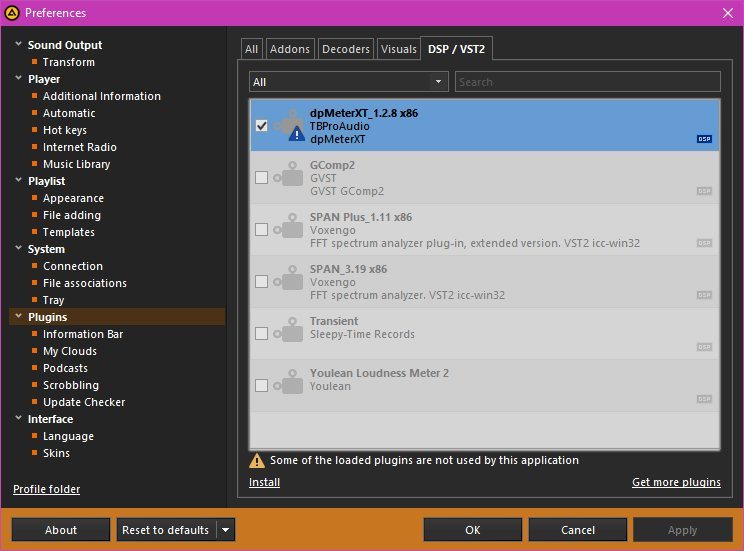This screenshot has height=551, width=744.
Task: Open Internet Radio settings page
Action: coord(80,147)
